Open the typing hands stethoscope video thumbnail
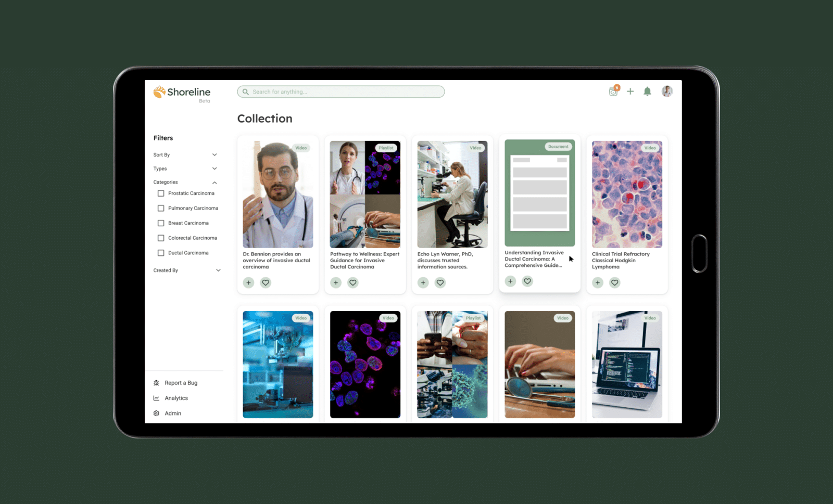Screen dimensions: 833x504 pyautogui.click(x=540, y=365)
